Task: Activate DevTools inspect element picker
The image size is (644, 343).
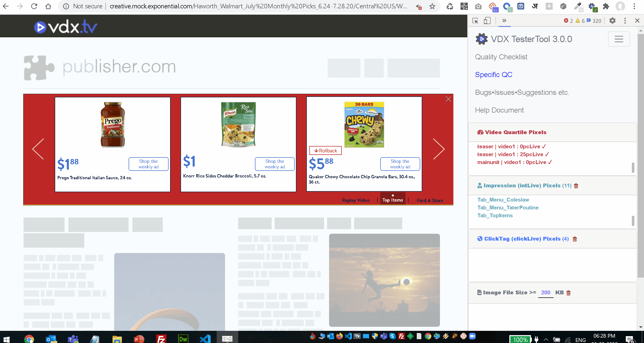Action: [x=475, y=21]
